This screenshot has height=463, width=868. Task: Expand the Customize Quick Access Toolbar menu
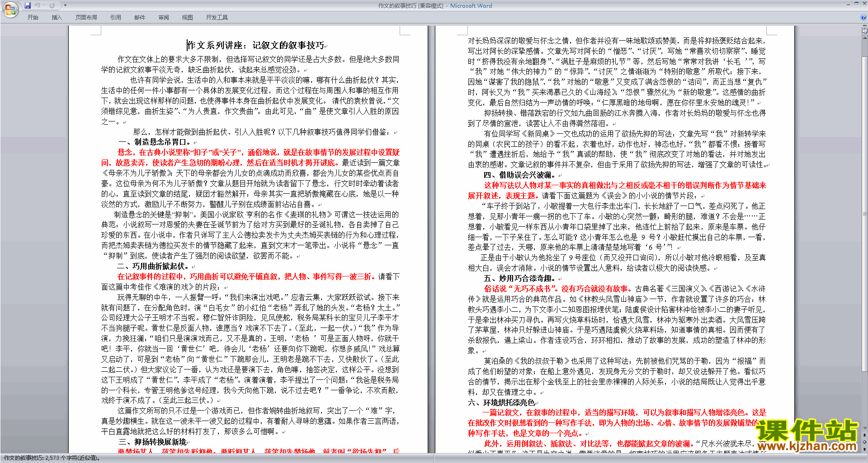click(65, 5)
